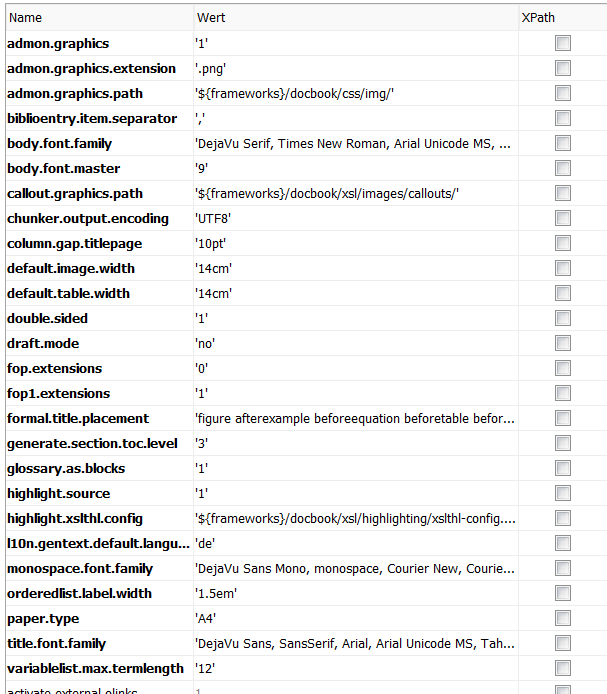
Task: Check XPath box for column.gap.titlepage
Action: [563, 243]
